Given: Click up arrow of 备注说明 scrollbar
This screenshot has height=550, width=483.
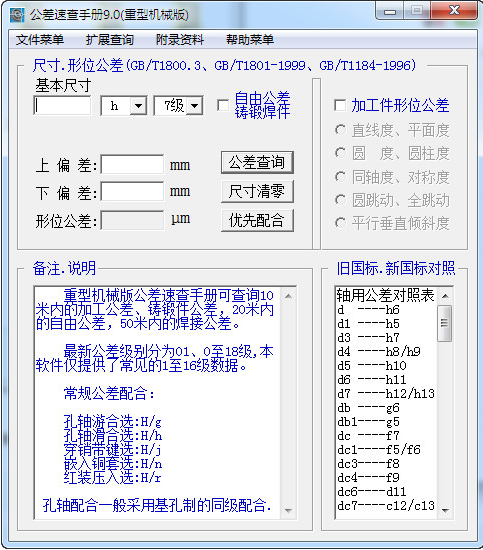Looking at the screenshot, I should tap(288, 296).
